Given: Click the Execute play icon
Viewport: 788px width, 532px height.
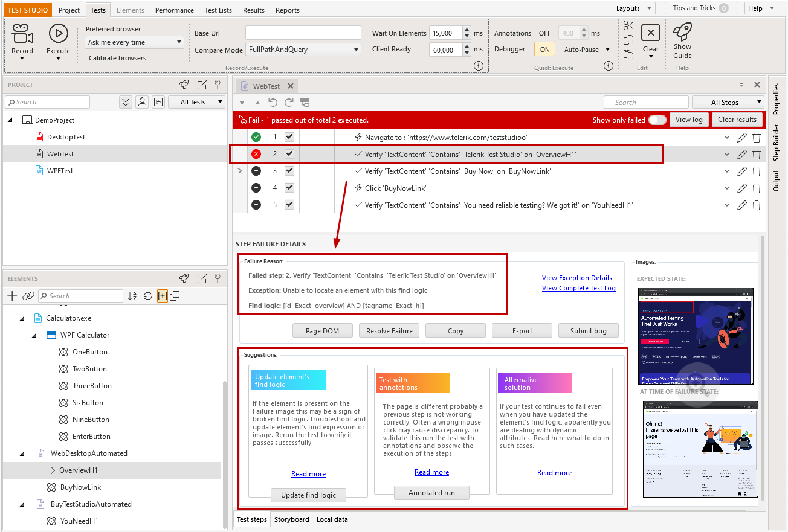Looking at the screenshot, I should point(58,33).
